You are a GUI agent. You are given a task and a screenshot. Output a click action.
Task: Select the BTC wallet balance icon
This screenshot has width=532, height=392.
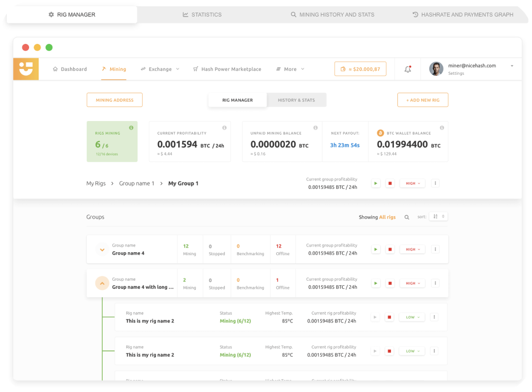381,132
